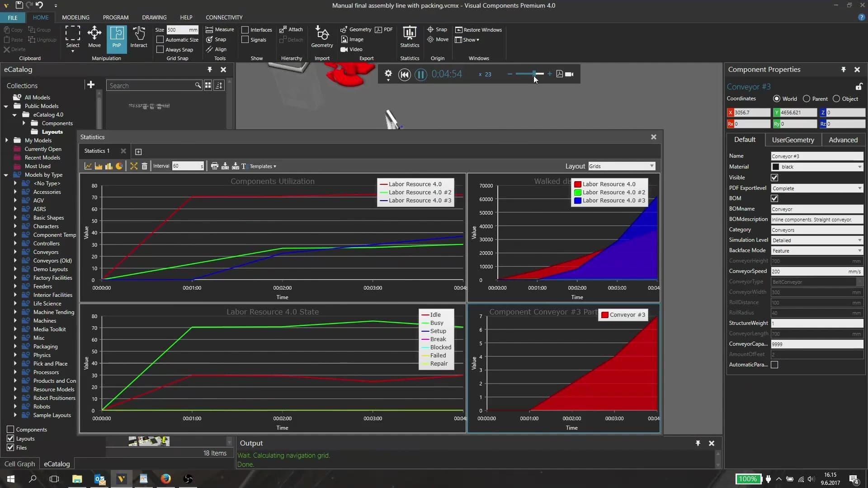Adjust the simulation speed slider
868x488 pixels.
[534, 74]
